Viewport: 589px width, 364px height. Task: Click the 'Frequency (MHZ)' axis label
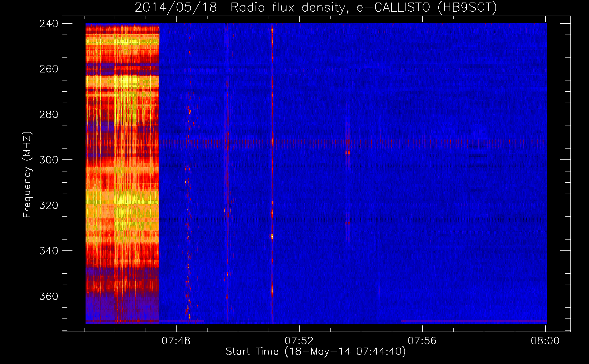27,174
